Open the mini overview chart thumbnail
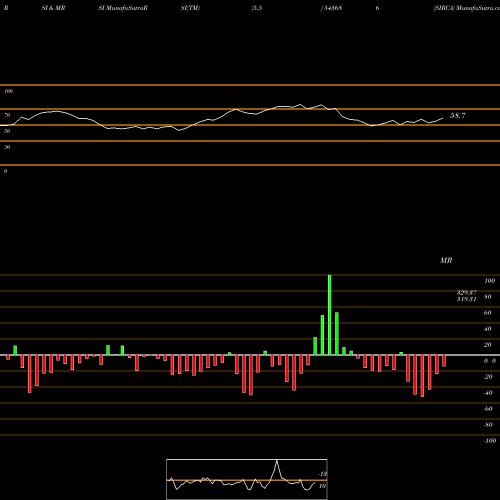Viewport: 500px width, 500px height. point(247,479)
